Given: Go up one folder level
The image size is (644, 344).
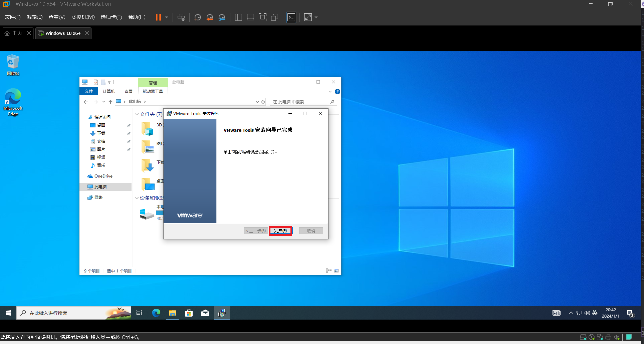Looking at the screenshot, I should (x=111, y=102).
